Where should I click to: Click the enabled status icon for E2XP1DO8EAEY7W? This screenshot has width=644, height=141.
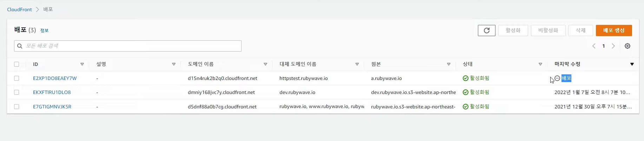[466, 78]
